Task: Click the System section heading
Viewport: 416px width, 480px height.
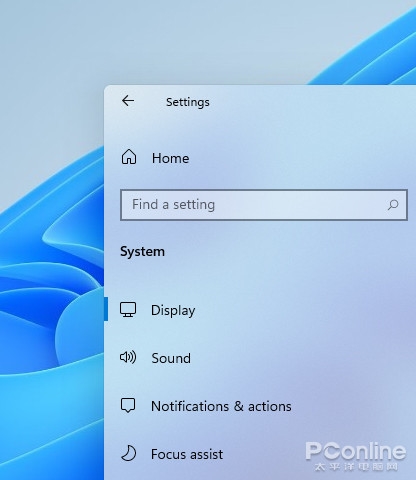Action: [142, 252]
